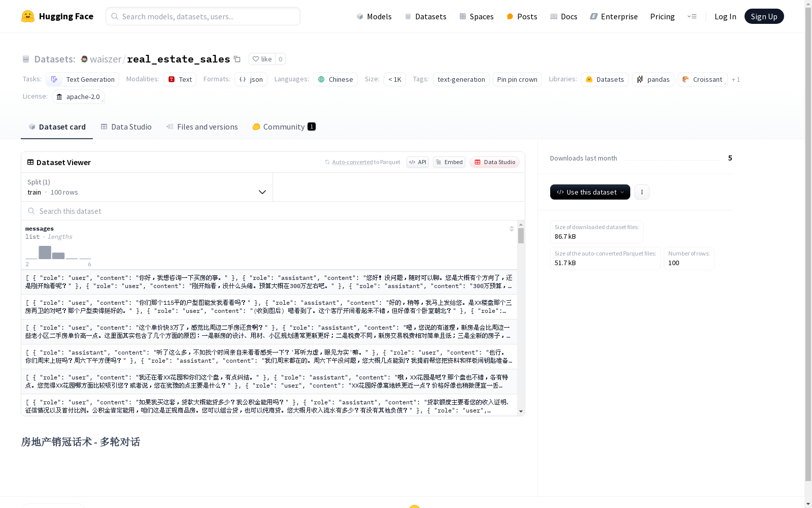Click the dataset viewer vertical scrollbar thumb
The height and width of the screenshot is (508, 812).
(521, 236)
